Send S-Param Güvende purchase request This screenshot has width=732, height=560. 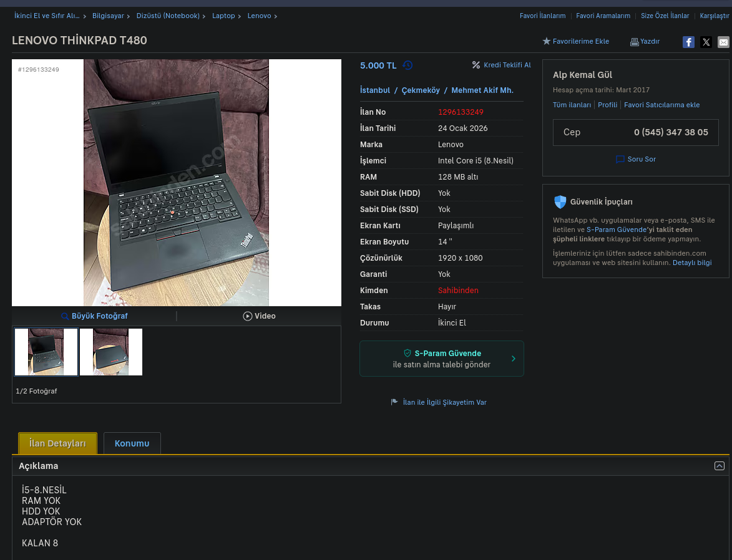pyautogui.click(x=442, y=359)
